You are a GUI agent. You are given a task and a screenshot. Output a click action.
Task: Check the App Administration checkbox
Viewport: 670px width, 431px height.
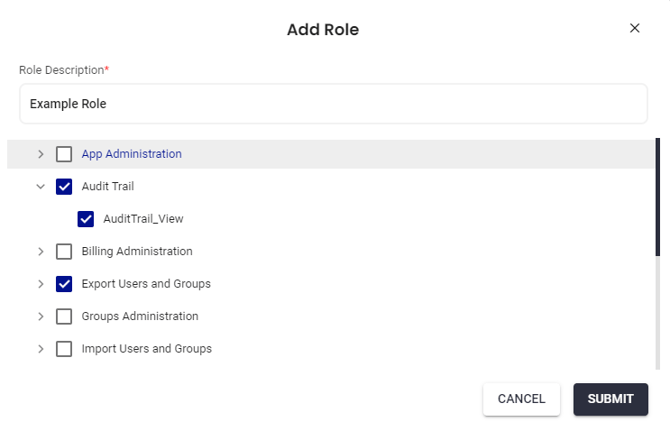tap(65, 154)
